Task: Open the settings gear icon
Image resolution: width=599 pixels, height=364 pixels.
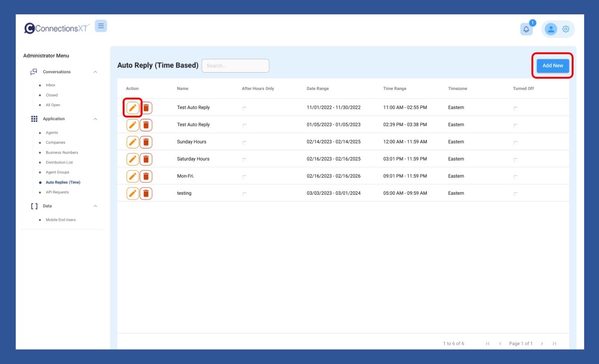Action: point(566,29)
